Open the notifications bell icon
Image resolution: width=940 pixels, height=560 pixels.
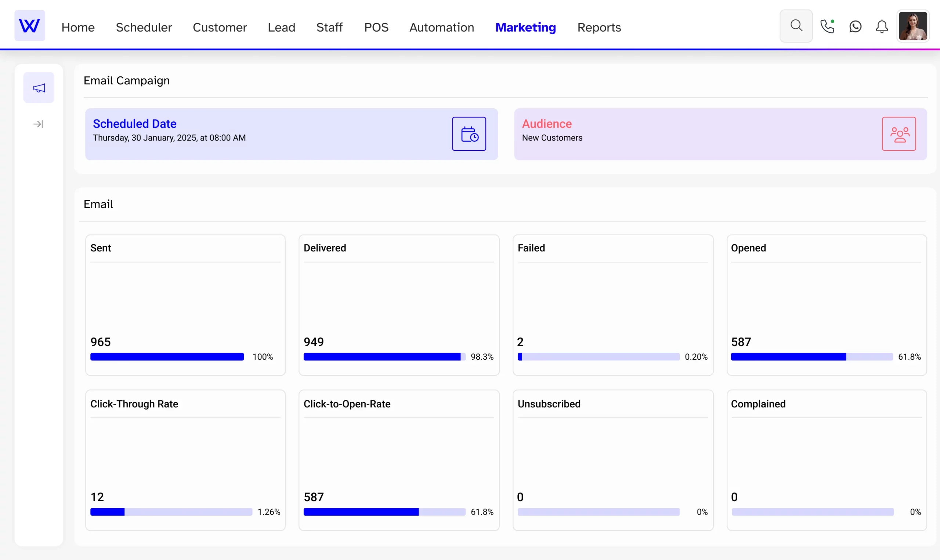(882, 26)
